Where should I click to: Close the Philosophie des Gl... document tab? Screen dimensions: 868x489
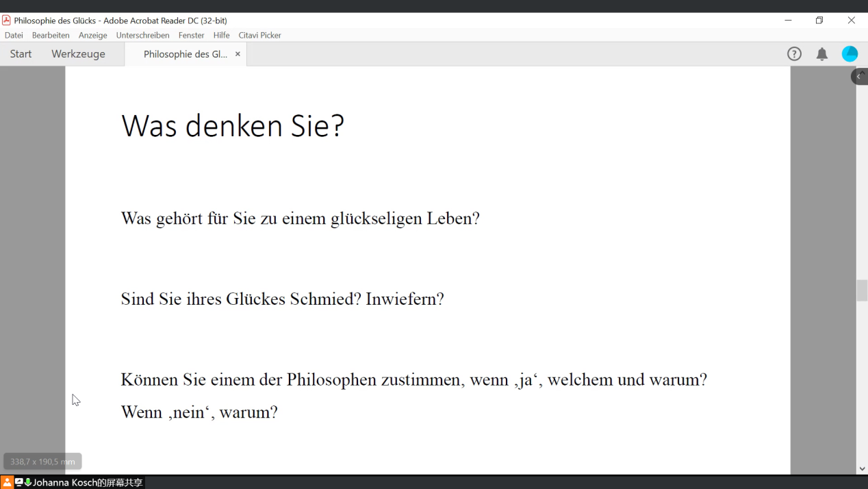coord(238,54)
